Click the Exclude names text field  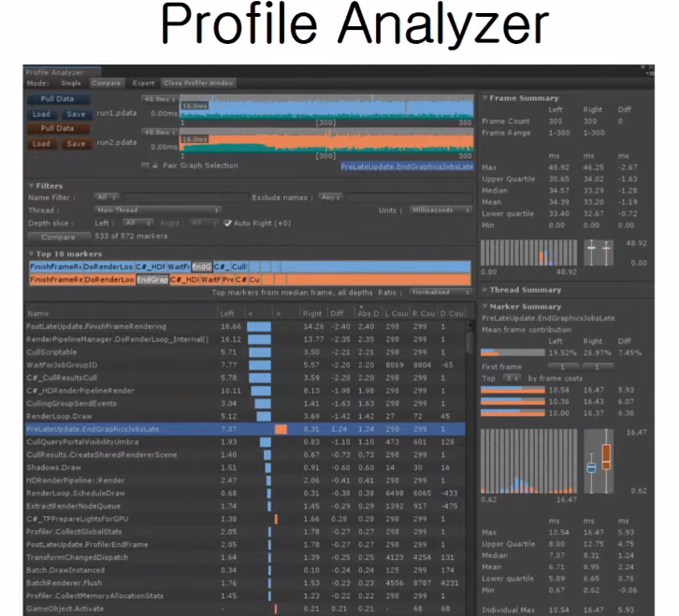pyautogui.click(x=410, y=198)
